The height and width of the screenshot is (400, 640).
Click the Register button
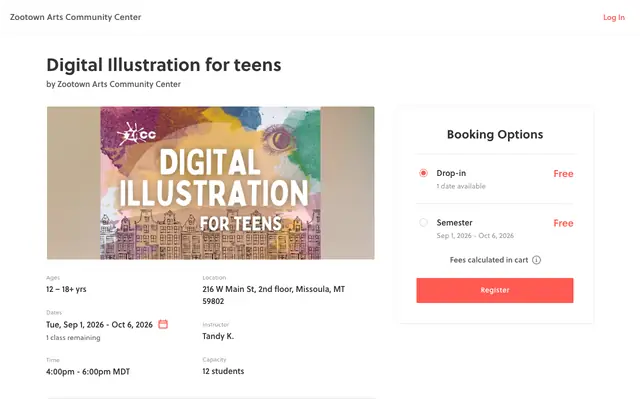click(x=495, y=290)
